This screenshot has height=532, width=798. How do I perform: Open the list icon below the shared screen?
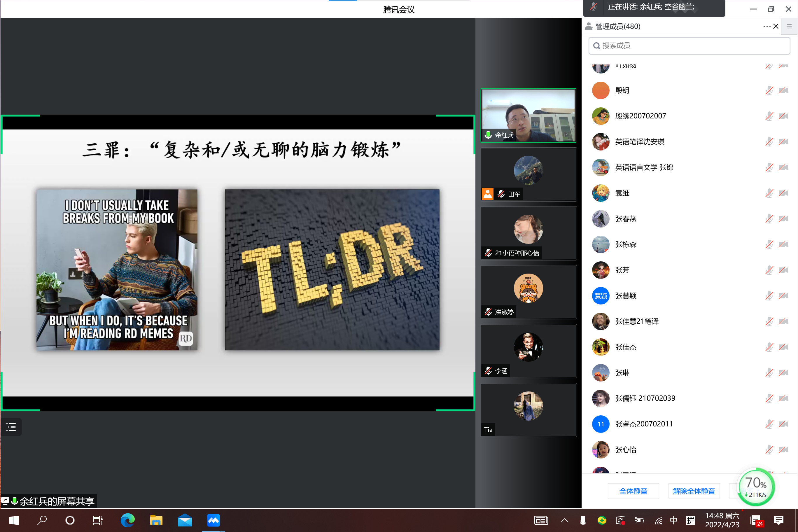[11, 427]
